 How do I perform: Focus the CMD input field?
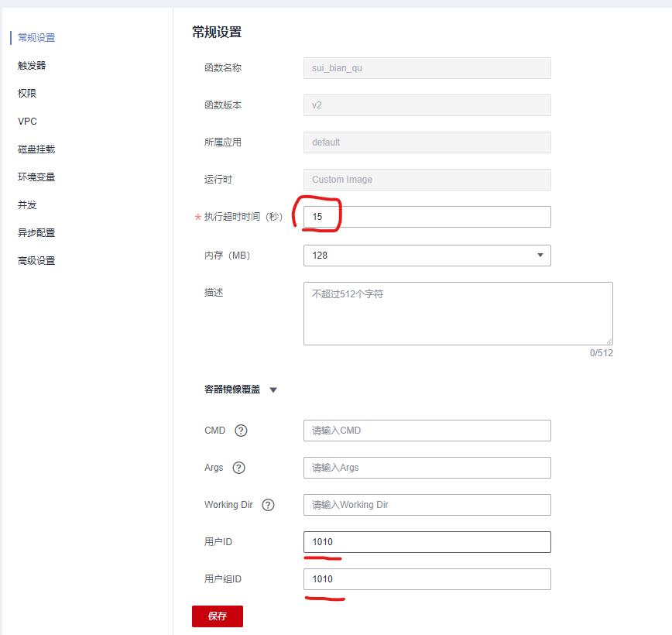tap(427, 431)
